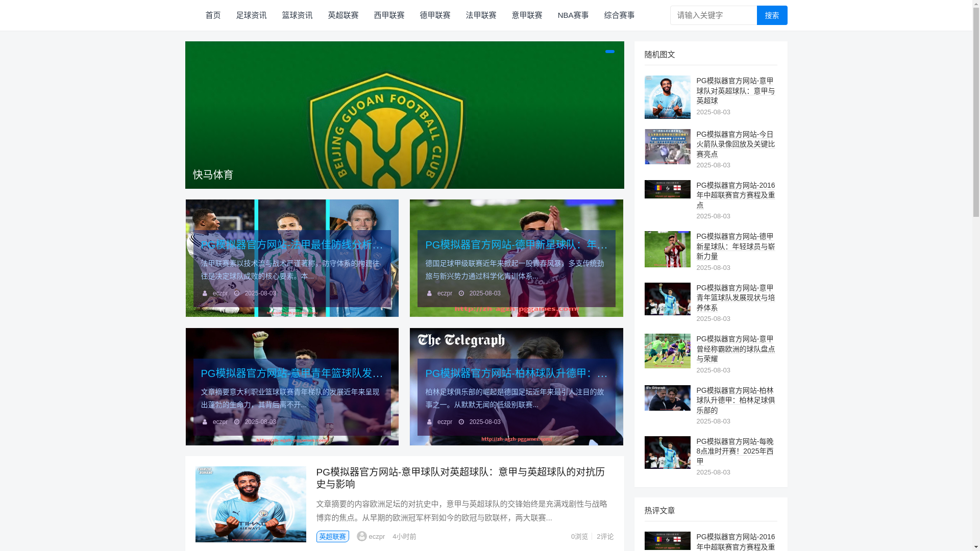Focus the keyword search input field

[x=713, y=15]
